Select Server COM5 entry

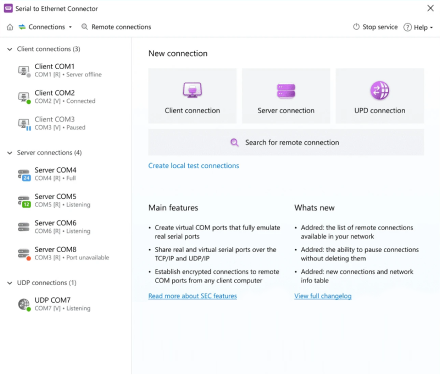coord(66,200)
